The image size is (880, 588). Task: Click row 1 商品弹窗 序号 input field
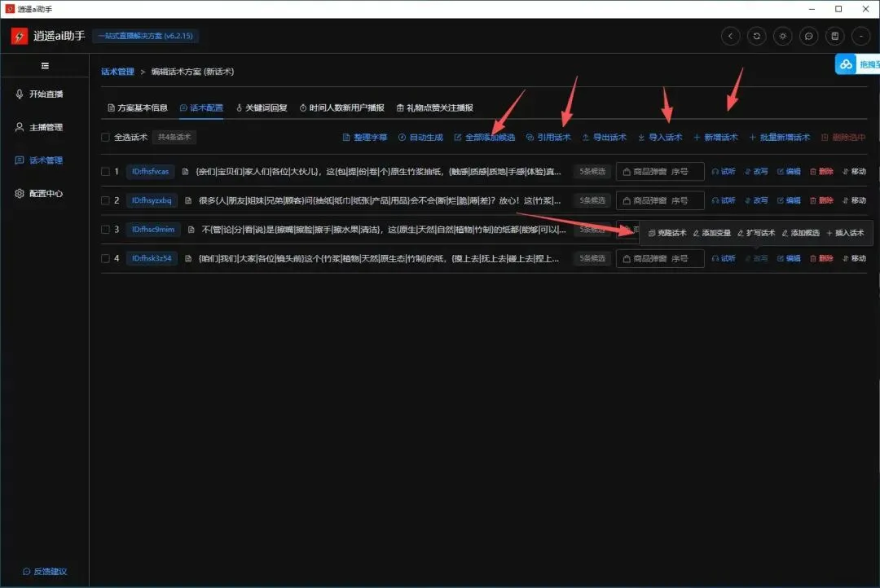[660, 171]
